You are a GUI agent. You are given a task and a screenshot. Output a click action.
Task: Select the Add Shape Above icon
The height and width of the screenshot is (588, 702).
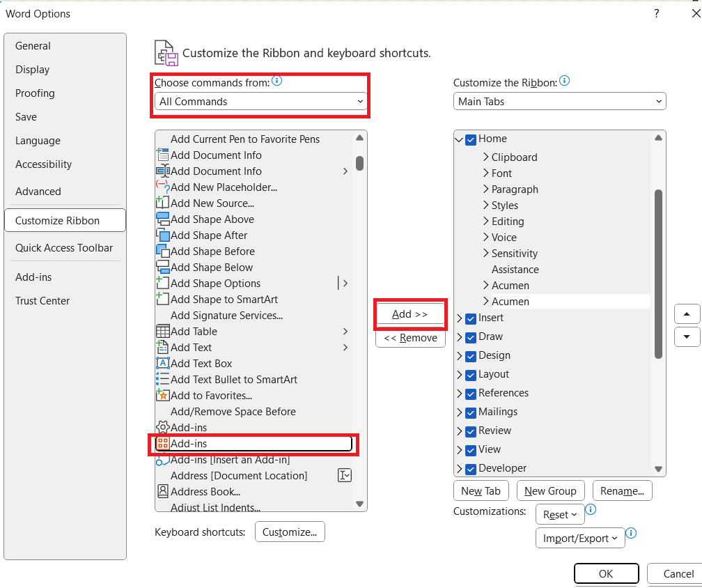coord(162,219)
